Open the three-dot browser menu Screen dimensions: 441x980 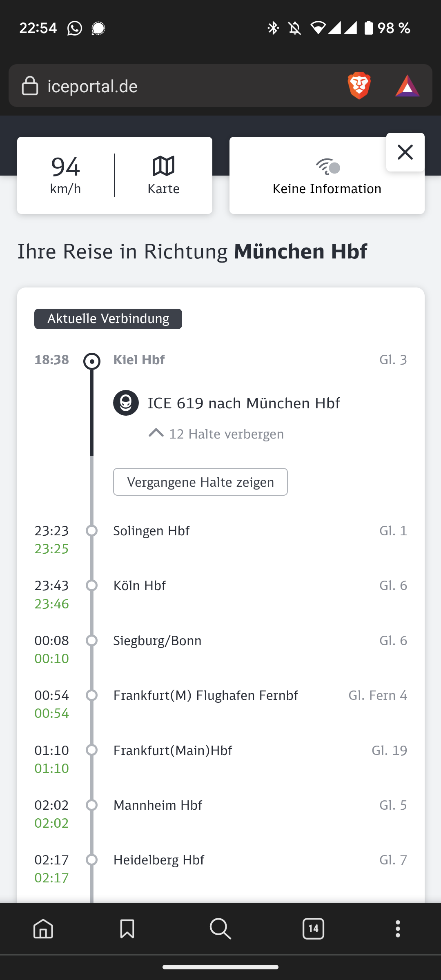pyautogui.click(x=398, y=929)
